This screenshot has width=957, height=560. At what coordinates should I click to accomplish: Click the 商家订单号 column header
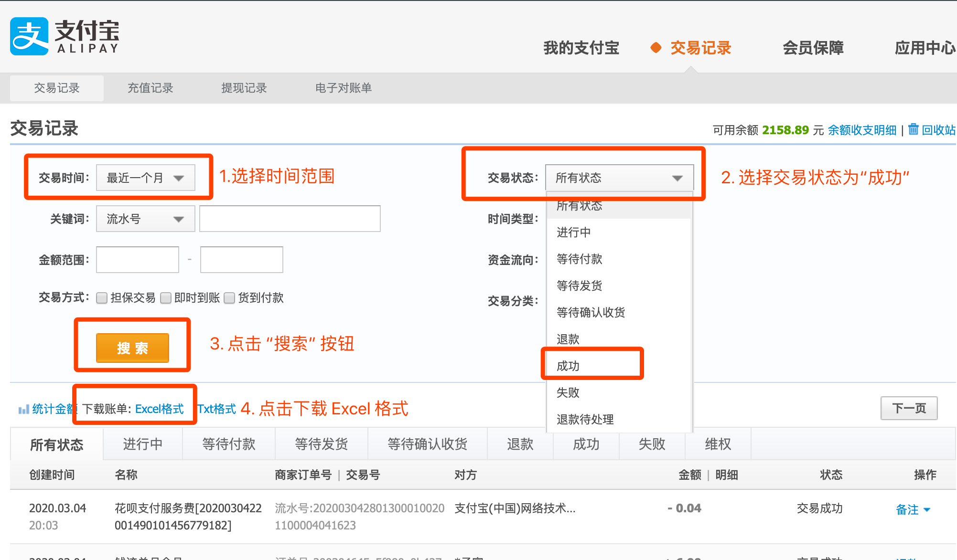(x=303, y=475)
